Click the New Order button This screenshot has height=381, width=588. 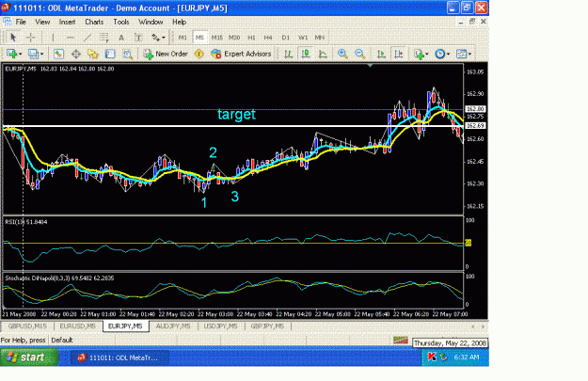coord(166,54)
